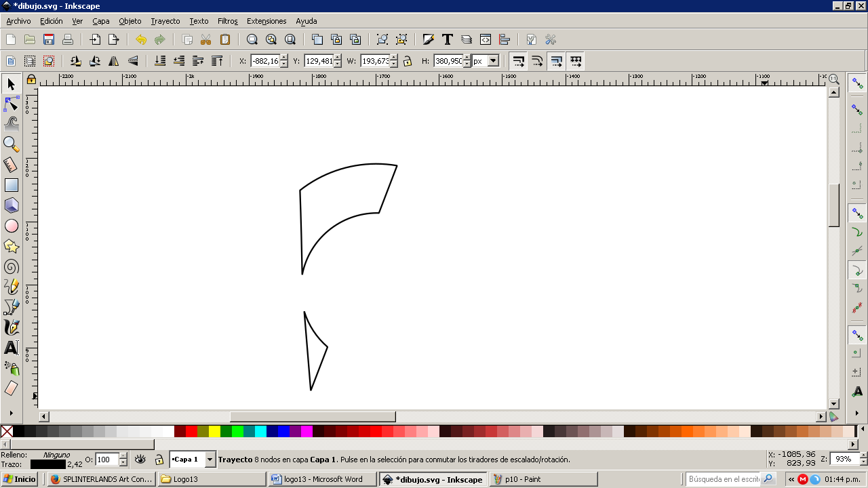This screenshot has height=488, width=868.
Task: Open Fill and Stroke dialog icon
Action: click(x=429, y=39)
